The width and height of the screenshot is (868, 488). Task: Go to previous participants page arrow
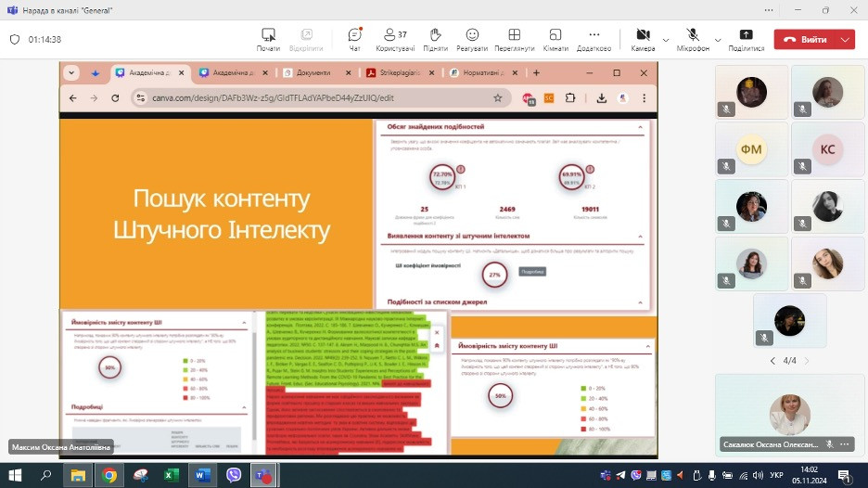point(772,361)
